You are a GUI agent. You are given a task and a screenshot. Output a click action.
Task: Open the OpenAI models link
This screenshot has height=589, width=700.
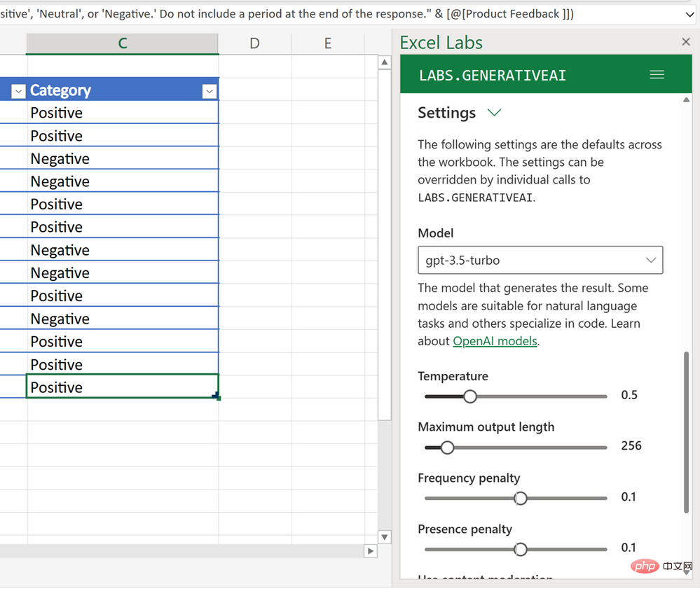(495, 341)
